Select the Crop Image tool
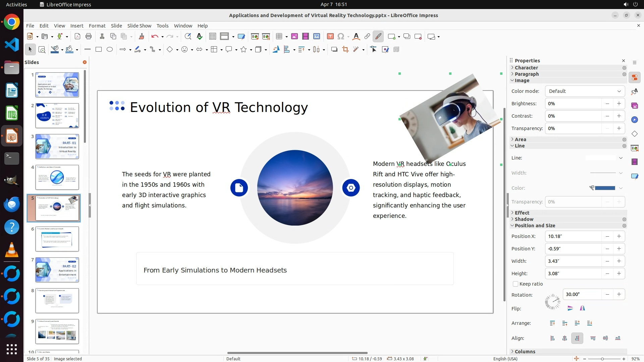Viewport: 644px width, 362px height. click(x=345, y=50)
